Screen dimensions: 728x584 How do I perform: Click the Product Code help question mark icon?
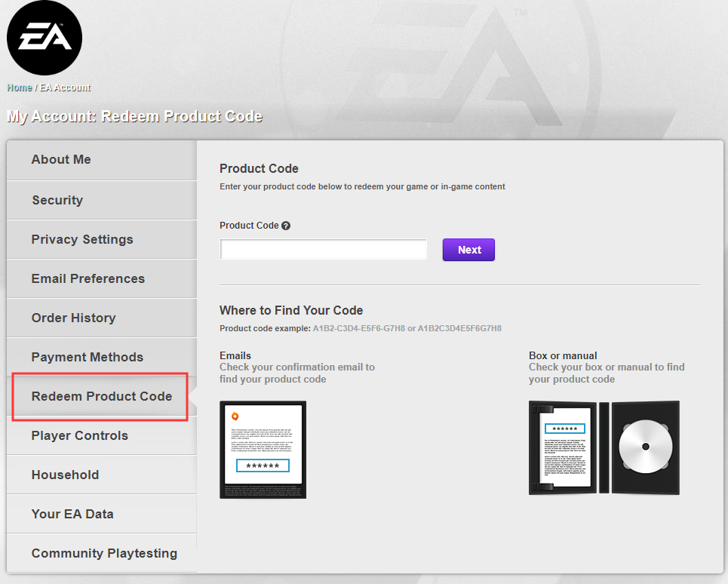click(x=286, y=226)
